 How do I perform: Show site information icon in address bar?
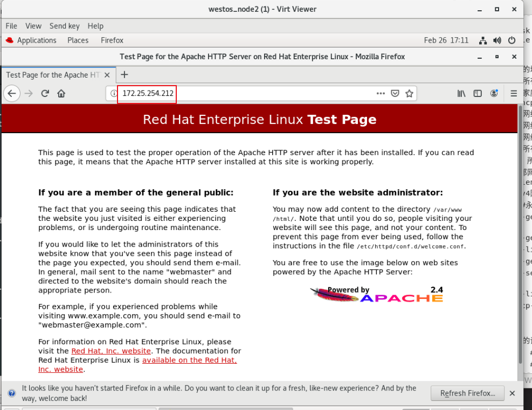113,93
